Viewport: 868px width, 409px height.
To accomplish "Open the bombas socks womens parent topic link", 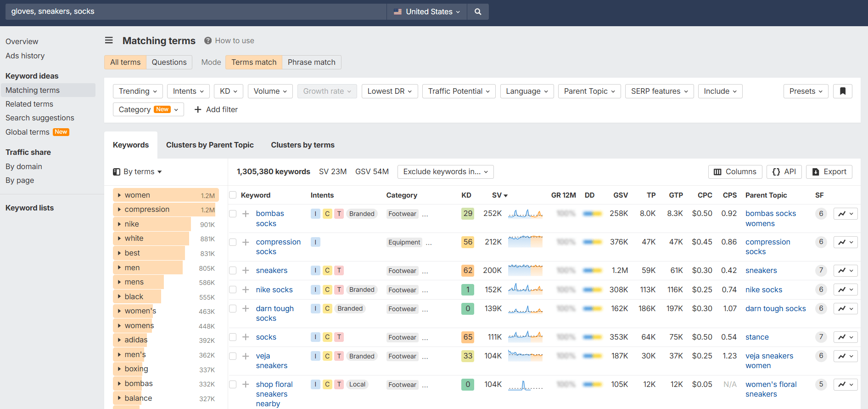I will pos(771,218).
